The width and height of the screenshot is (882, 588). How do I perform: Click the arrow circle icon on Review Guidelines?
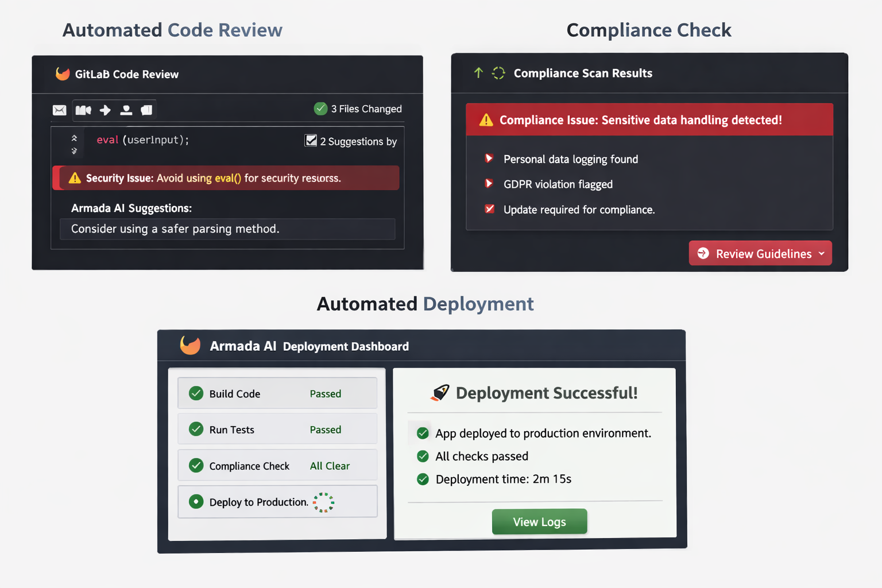(x=703, y=253)
